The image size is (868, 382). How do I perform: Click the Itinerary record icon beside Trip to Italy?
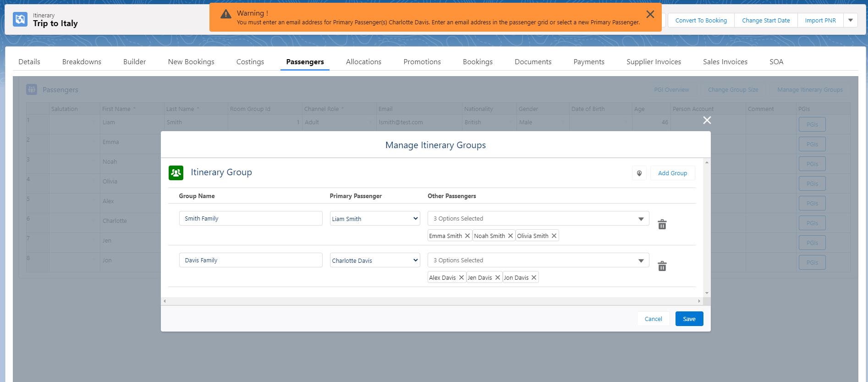tap(20, 19)
